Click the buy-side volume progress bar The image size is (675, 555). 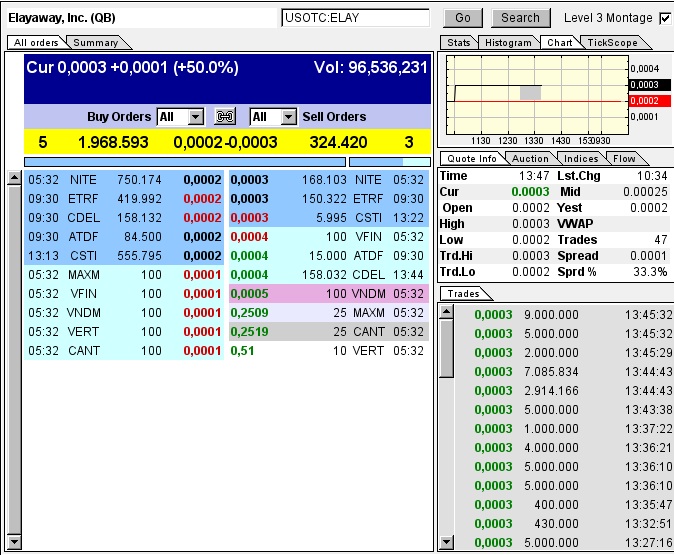(185, 162)
